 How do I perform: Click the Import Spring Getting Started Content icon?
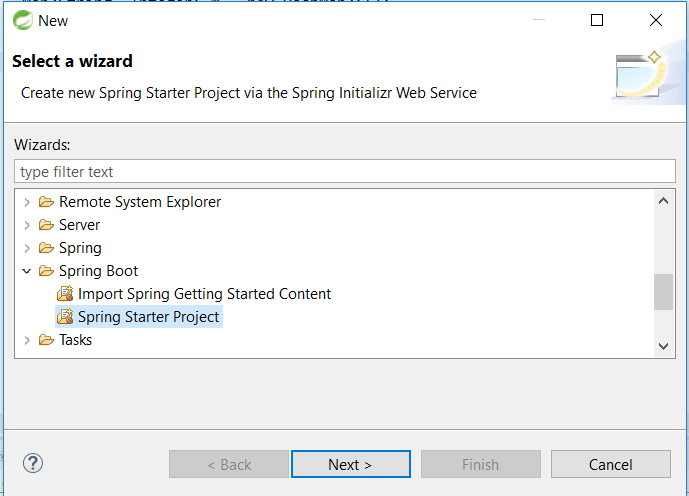click(x=65, y=294)
